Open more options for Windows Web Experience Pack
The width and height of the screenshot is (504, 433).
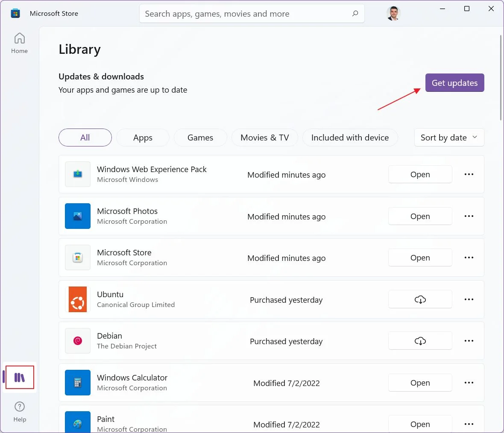tap(469, 174)
